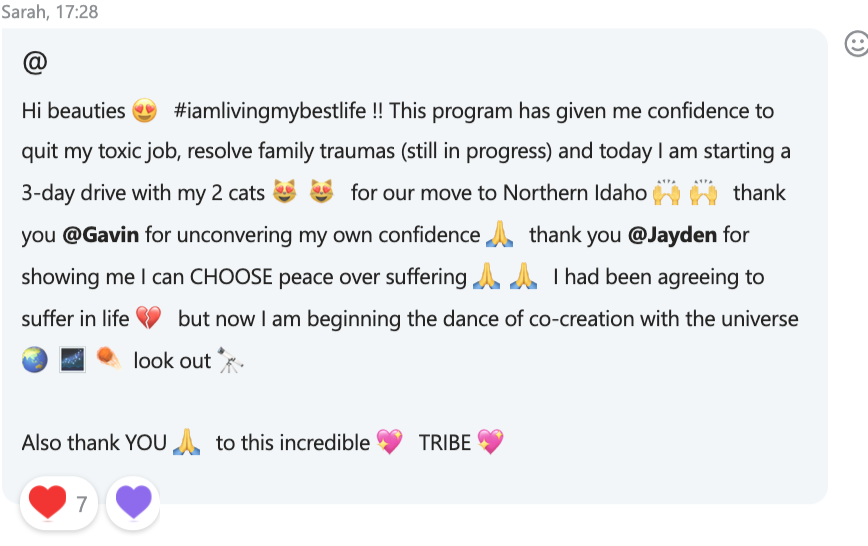Viewport: 868px width, 546px height.
Task: Click the purple heart reaction
Action: pyautogui.click(x=133, y=502)
